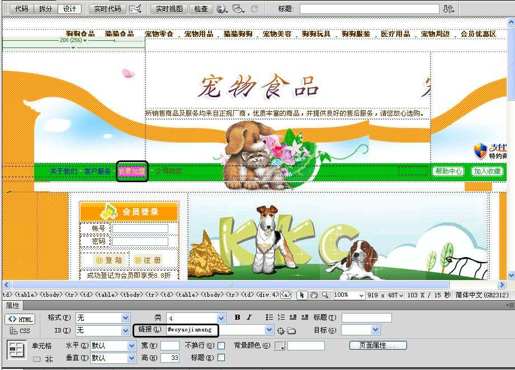Click the vertical scrollbar up arrow
Image resolution: width=515 pixels, height=370 pixels.
(x=511, y=22)
